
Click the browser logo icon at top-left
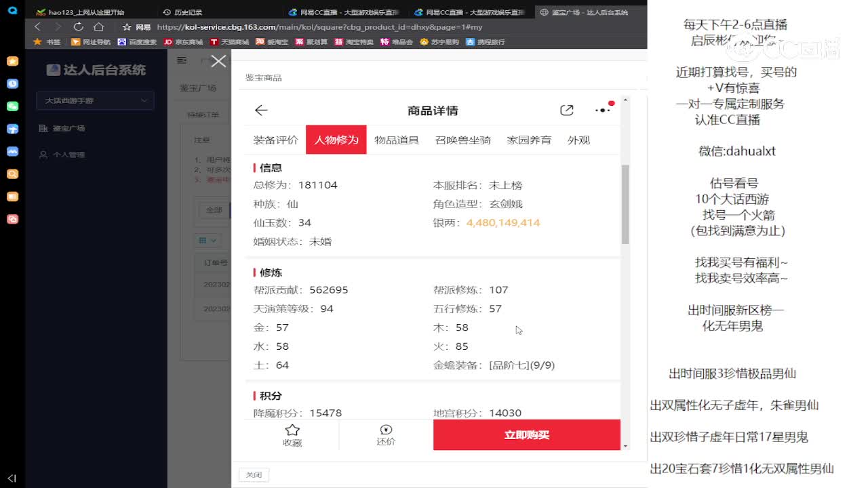click(x=12, y=11)
